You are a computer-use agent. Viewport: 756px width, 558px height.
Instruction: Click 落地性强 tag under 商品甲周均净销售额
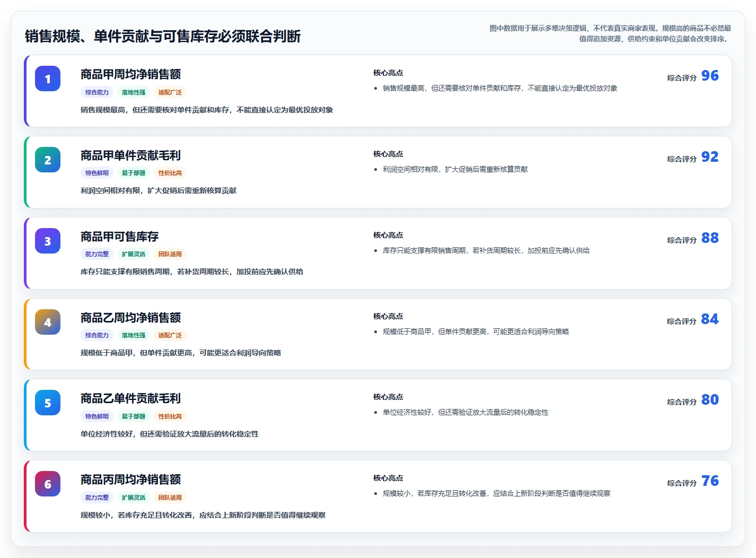tap(134, 92)
